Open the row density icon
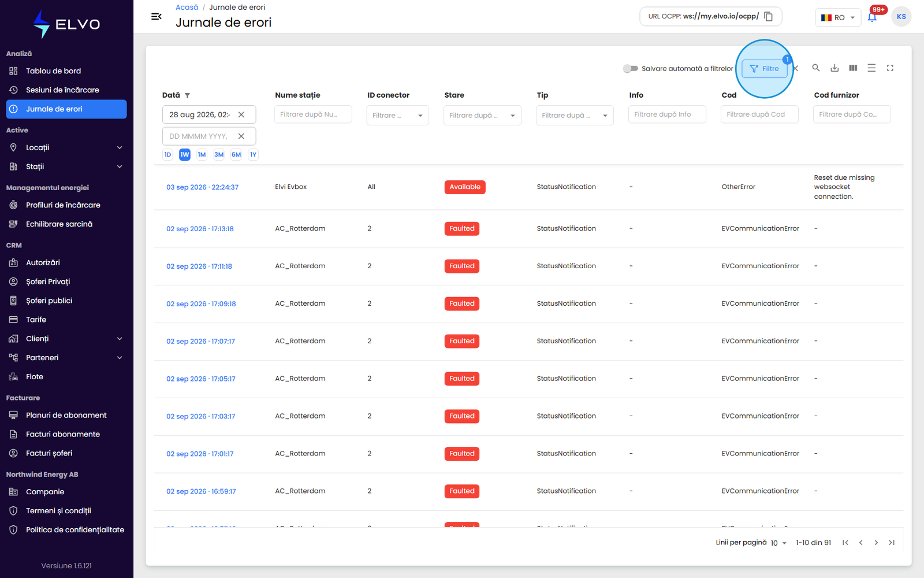 (x=871, y=68)
